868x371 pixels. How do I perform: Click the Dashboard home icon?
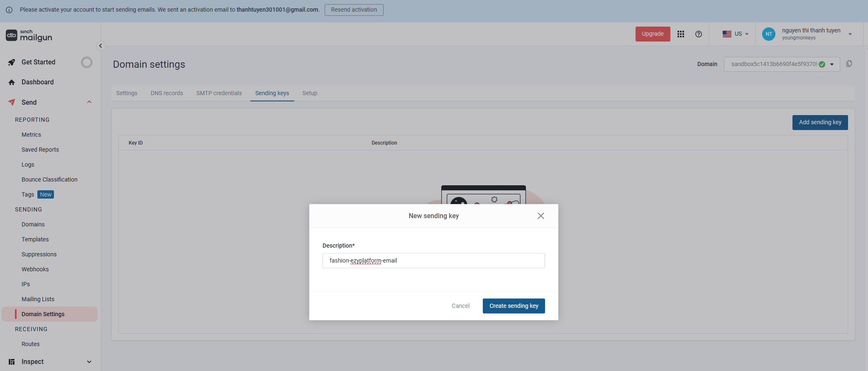(12, 82)
